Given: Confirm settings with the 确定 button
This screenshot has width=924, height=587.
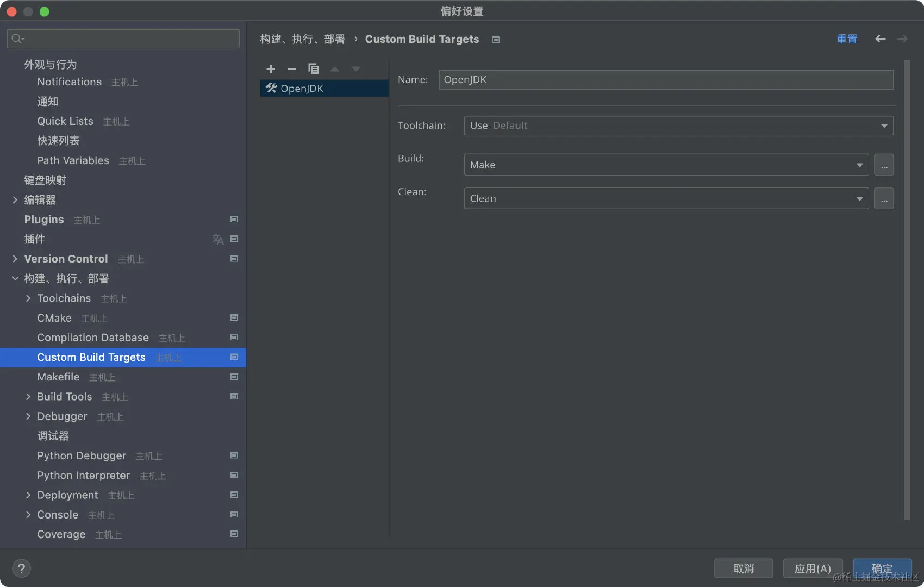Looking at the screenshot, I should (882, 569).
